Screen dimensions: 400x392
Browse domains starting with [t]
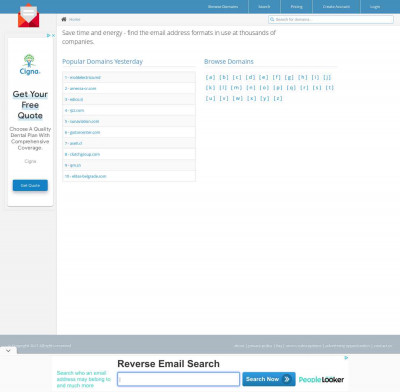[330, 88]
